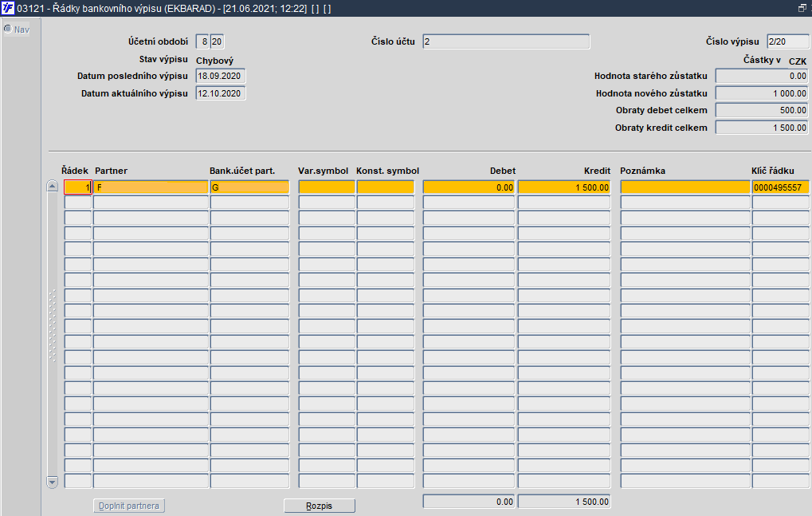Select the Partner field with value F
This screenshot has width=812, height=516.
click(151, 187)
